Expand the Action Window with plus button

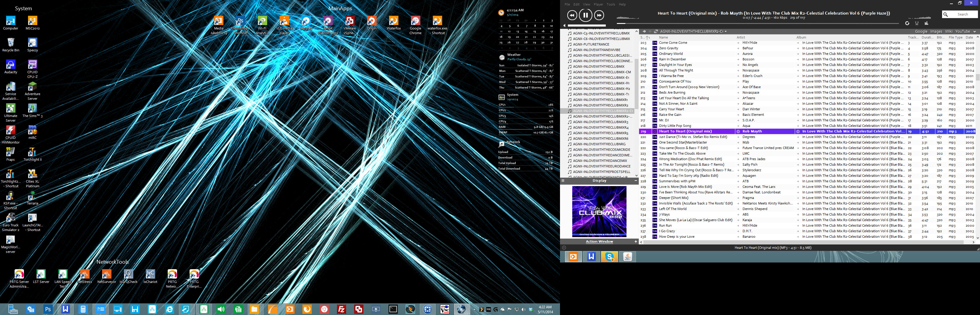(635, 242)
